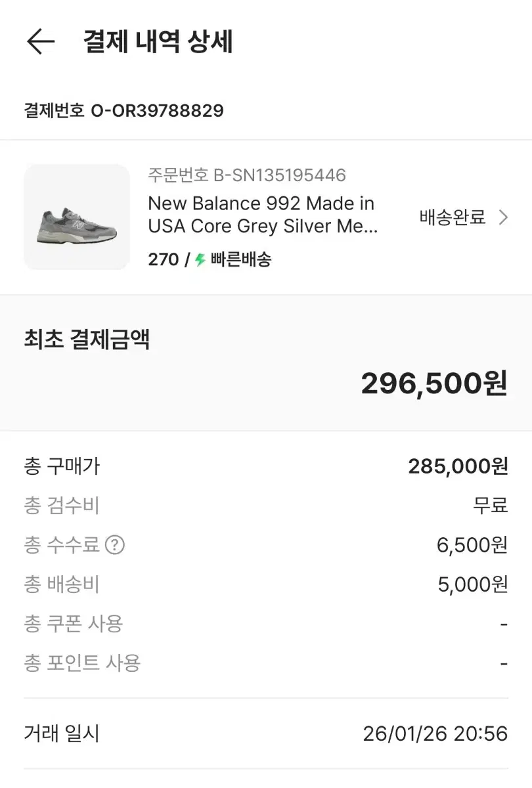Open the New Balance 992 shoe thumbnail
The width and height of the screenshot is (532, 788).
(77, 217)
